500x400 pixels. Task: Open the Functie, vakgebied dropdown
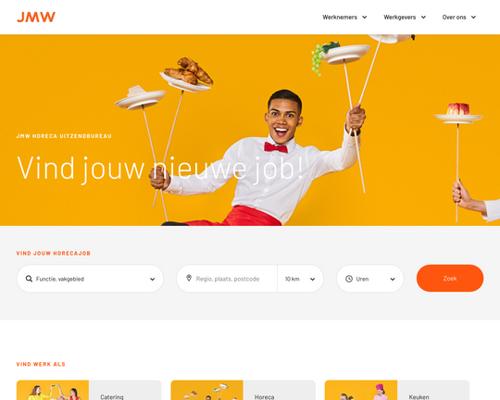tap(90, 279)
